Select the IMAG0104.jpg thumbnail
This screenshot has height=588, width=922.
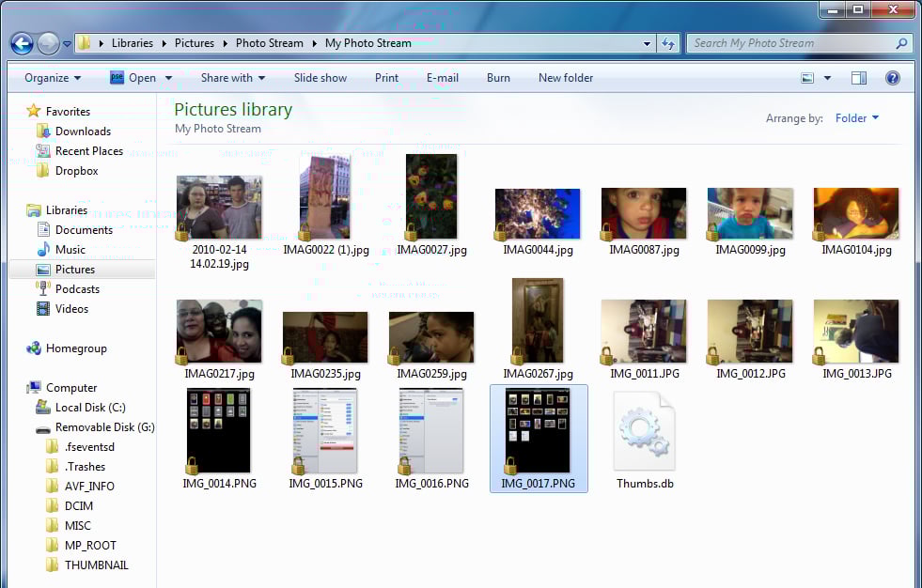(856, 214)
